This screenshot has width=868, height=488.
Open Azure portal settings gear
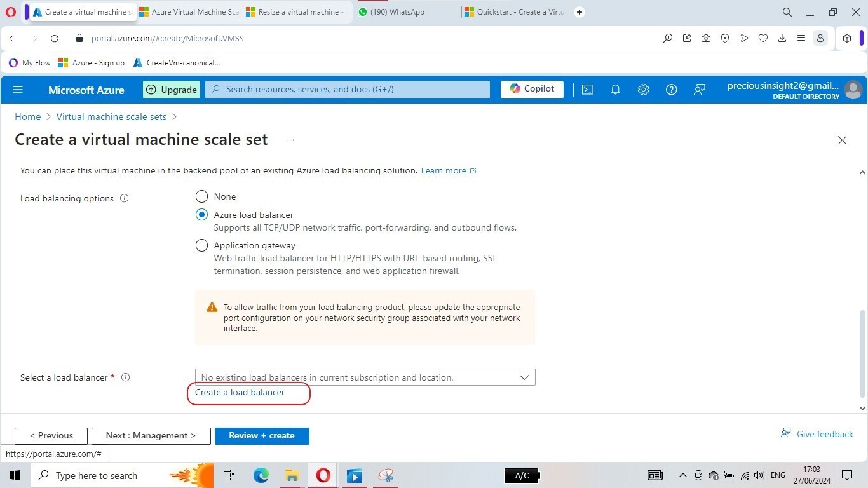click(x=643, y=90)
